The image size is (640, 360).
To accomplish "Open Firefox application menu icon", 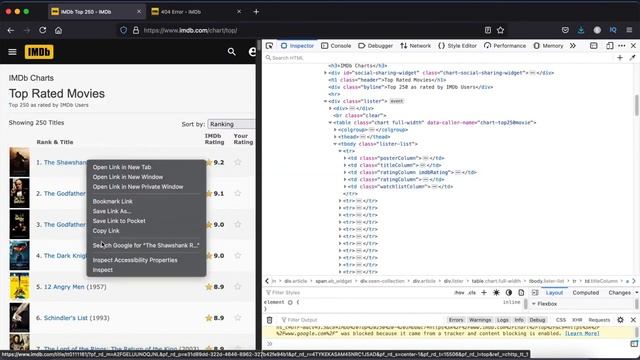I will click(x=629, y=30).
